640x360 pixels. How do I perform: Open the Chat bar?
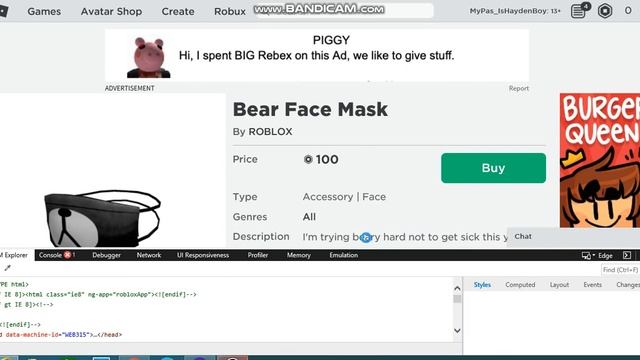click(x=573, y=236)
